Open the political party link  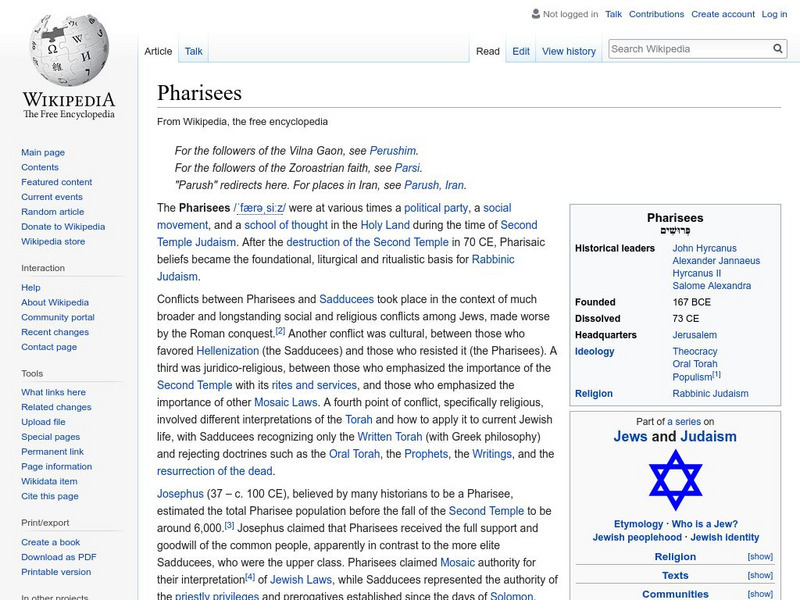(x=436, y=208)
